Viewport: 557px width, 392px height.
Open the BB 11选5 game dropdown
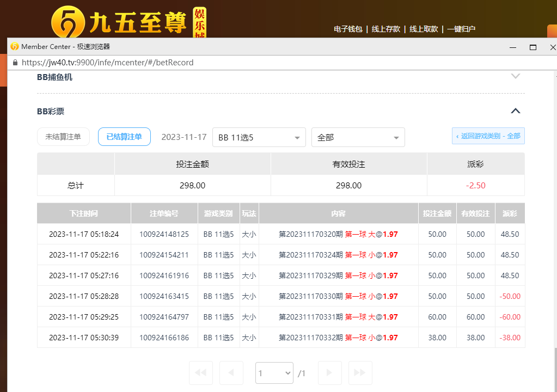pyautogui.click(x=259, y=138)
